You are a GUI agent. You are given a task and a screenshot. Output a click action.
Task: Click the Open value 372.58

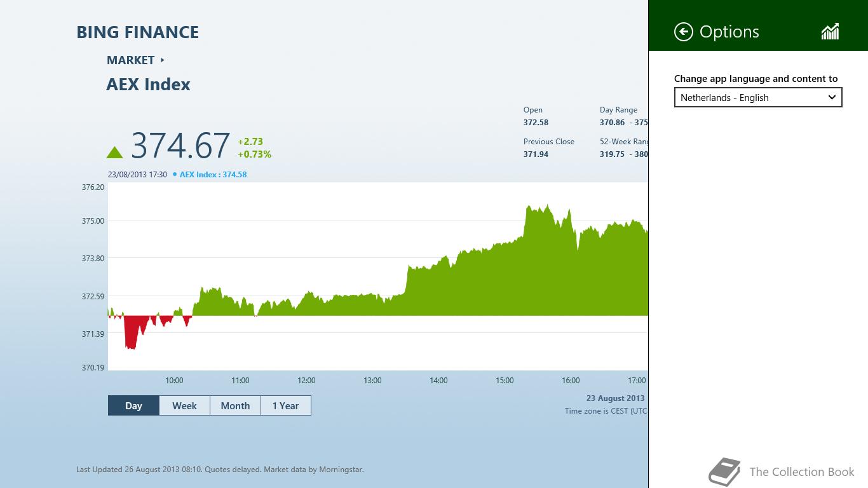(x=536, y=122)
